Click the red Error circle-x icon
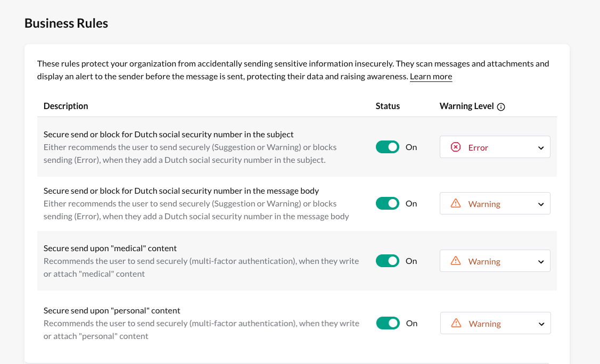600x364 pixels. point(456,147)
